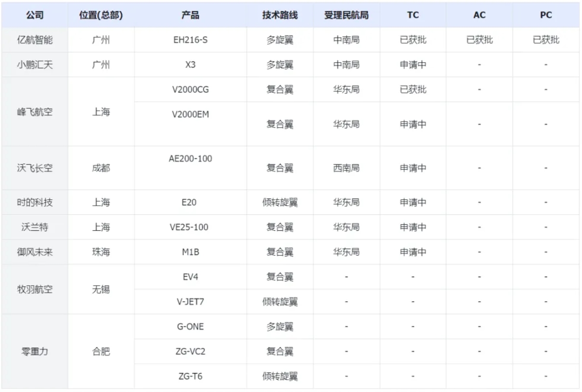Click 华东局 in the V2000CG row

pos(347,90)
